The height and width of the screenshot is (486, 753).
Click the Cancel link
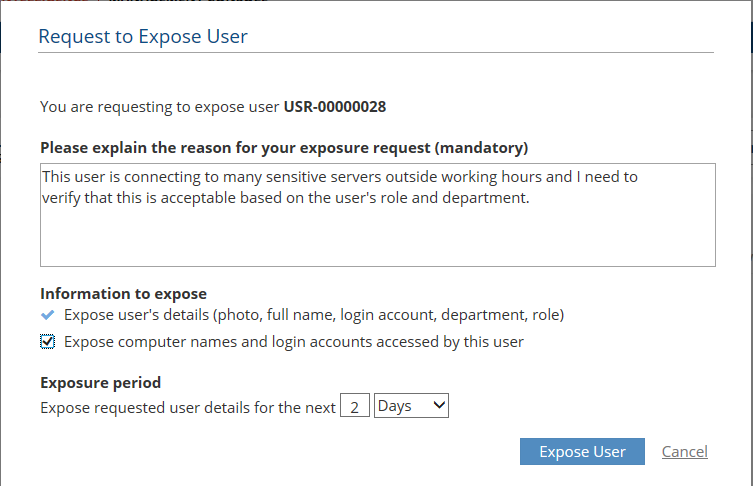coord(684,452)
